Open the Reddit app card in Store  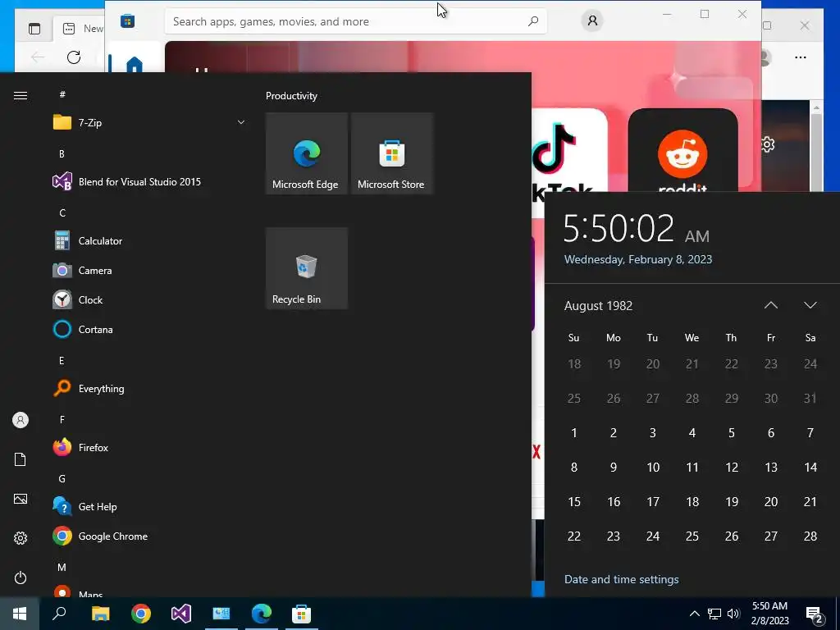click(x=682, y=150)
